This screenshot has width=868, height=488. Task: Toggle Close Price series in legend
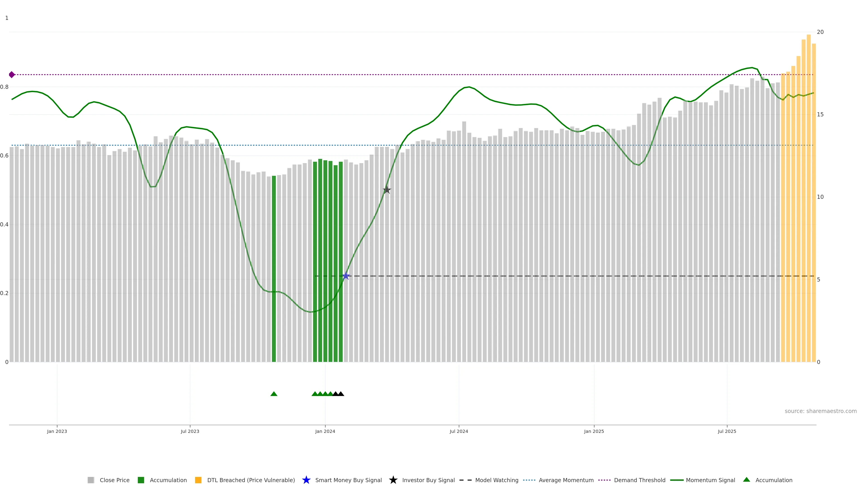[114, 480]
